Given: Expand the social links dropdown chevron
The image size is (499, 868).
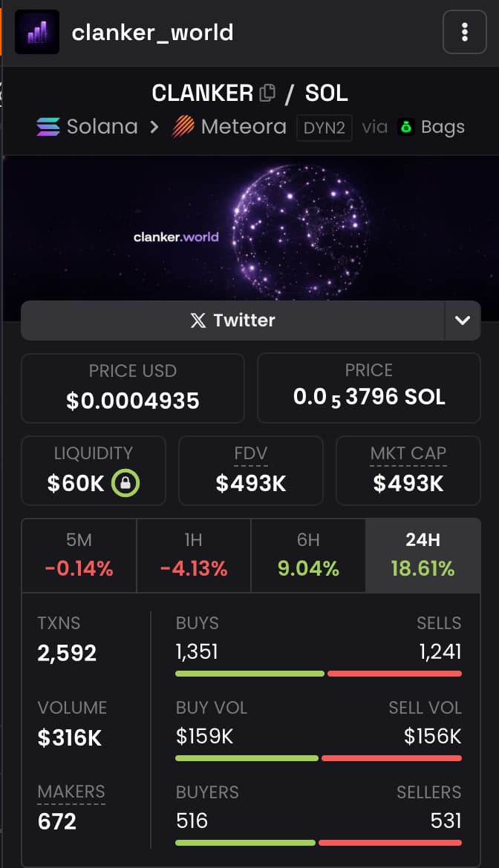Looking at the screenshot, I should (x=463, y=320).
